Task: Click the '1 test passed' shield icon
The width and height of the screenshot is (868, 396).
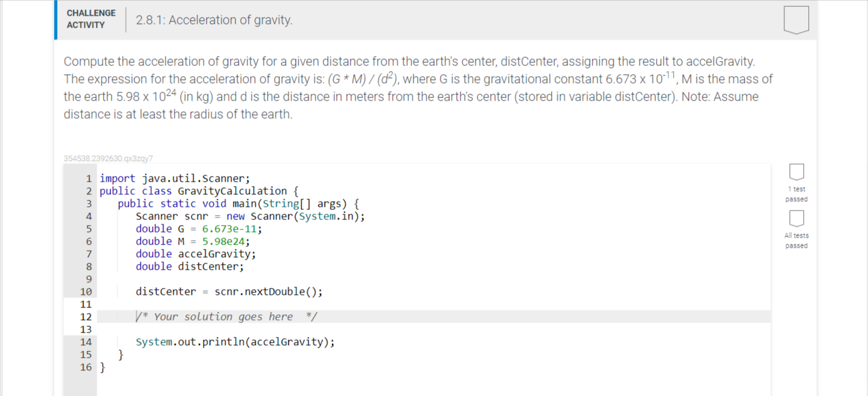Action: click(796, 172)
